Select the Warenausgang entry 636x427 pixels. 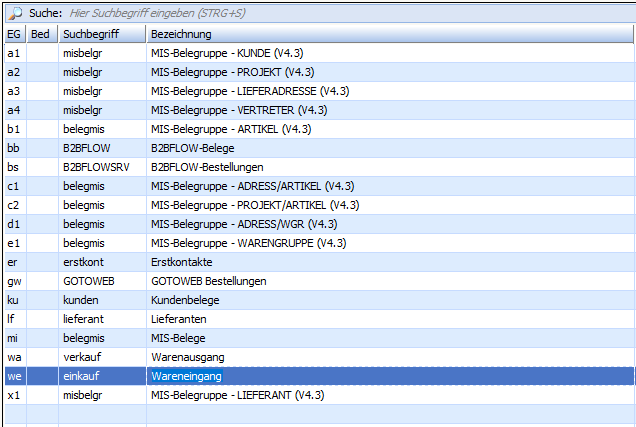(319, 357)
